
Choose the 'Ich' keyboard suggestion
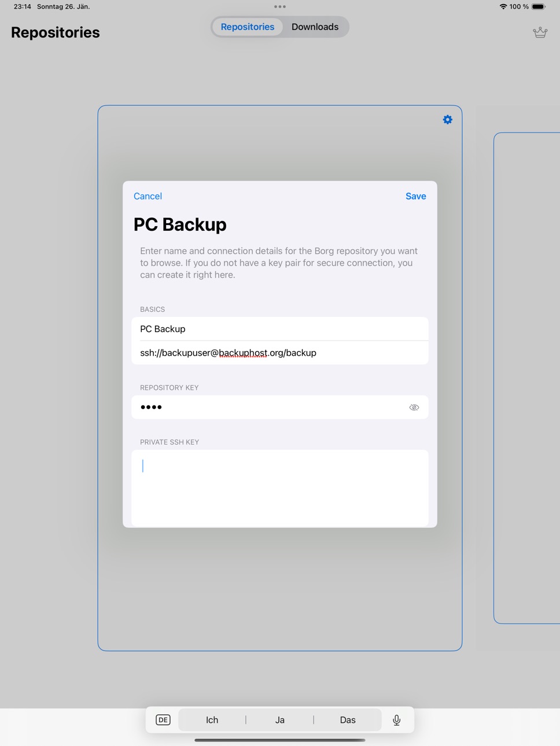coord(212,720)
